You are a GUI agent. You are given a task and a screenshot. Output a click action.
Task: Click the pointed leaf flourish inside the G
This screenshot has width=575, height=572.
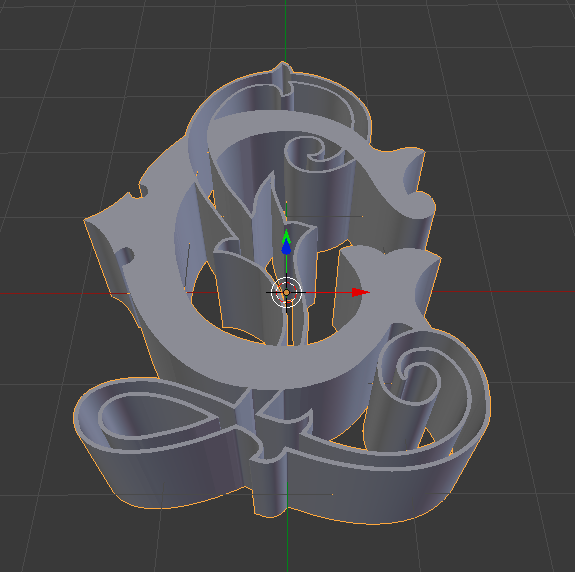coord(270,205)
